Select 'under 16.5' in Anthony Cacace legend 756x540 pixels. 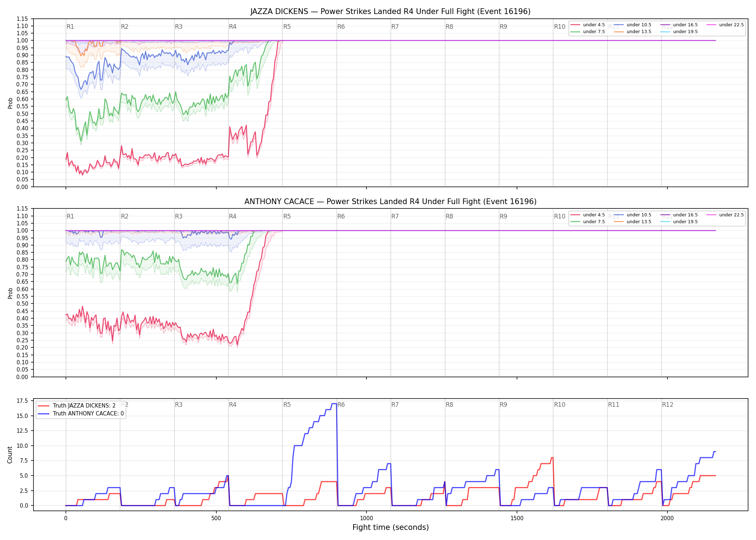click(679, 215)
